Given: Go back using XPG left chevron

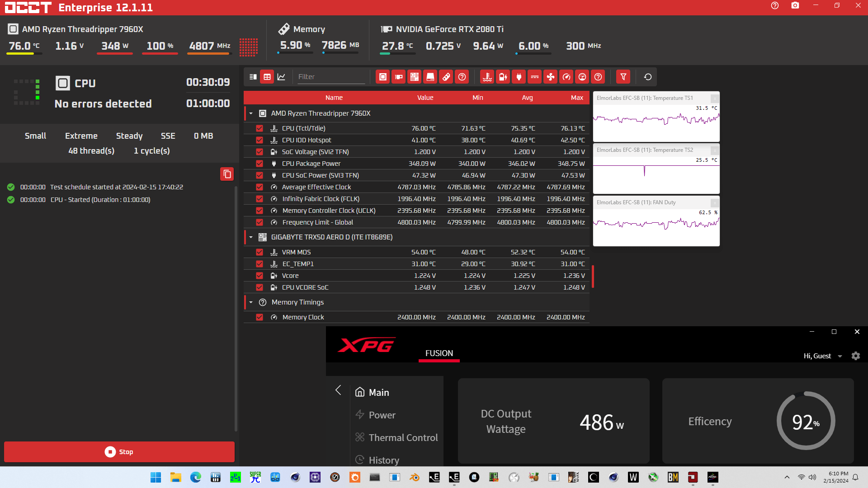Looking at the screenshot, I should (x=338, y=390).
